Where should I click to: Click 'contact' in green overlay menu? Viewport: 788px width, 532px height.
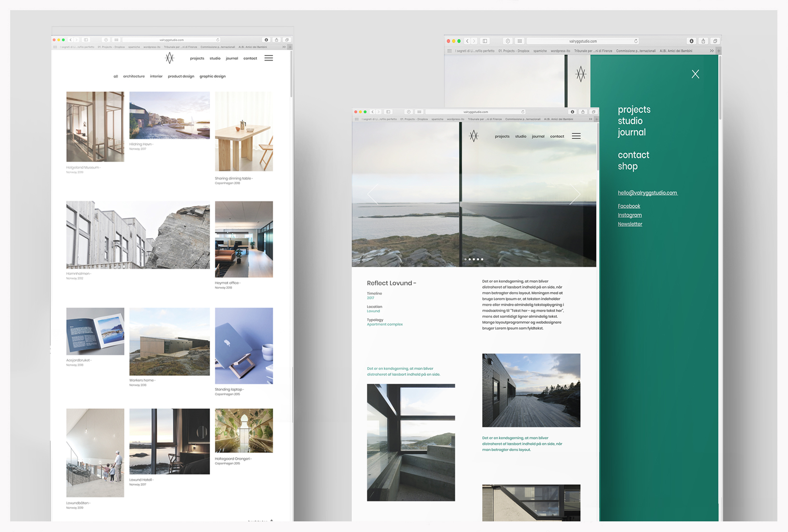tap(634, 155)
